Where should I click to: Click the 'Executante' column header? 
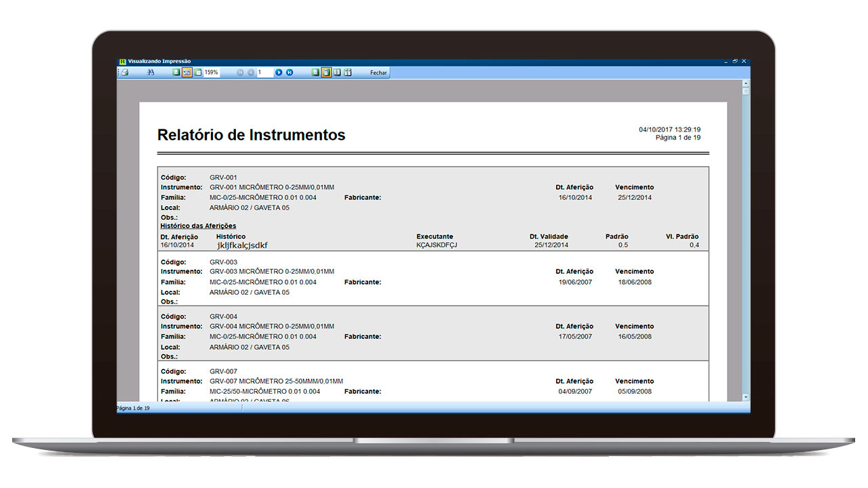(435, 237)
